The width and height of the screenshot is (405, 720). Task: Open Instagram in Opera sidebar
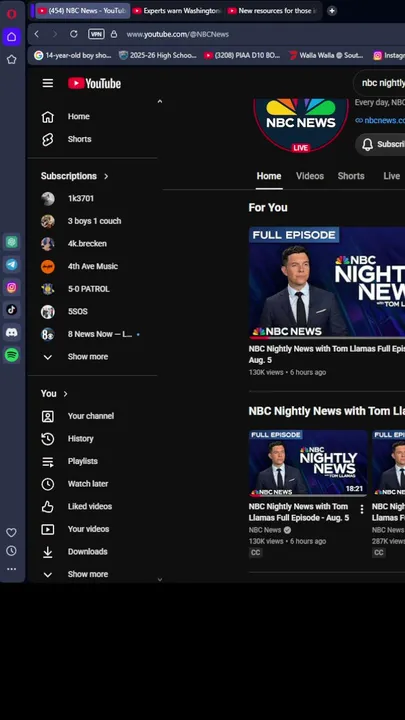tap(11, 287)
